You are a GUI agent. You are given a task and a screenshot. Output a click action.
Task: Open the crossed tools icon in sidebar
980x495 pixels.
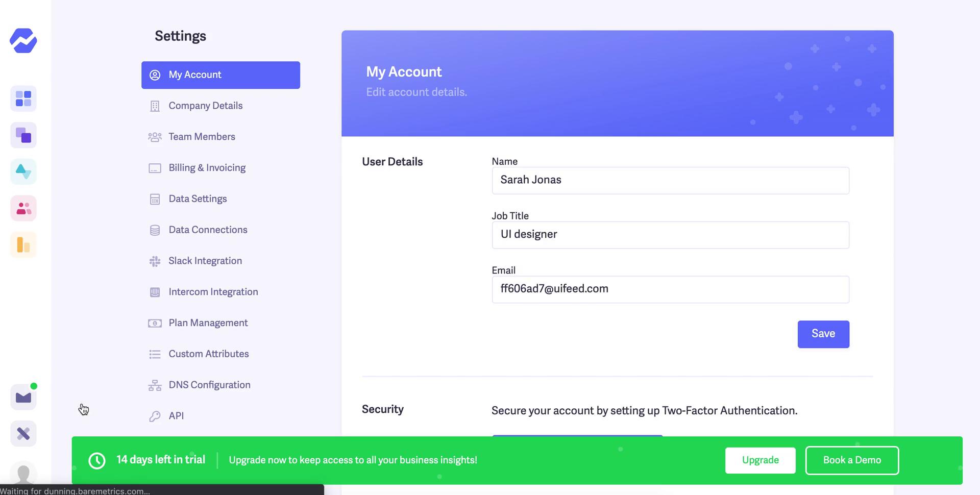pos(23,434)
